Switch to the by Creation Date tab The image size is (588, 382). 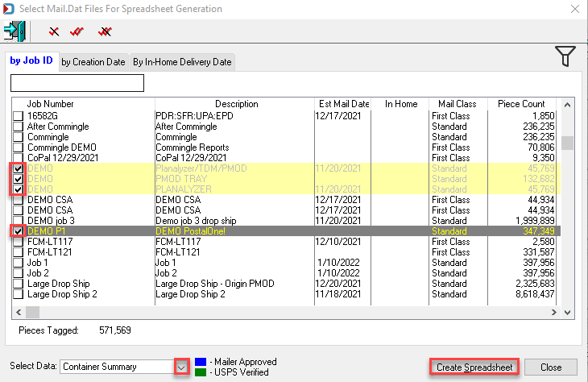click(x=93, y=62)
